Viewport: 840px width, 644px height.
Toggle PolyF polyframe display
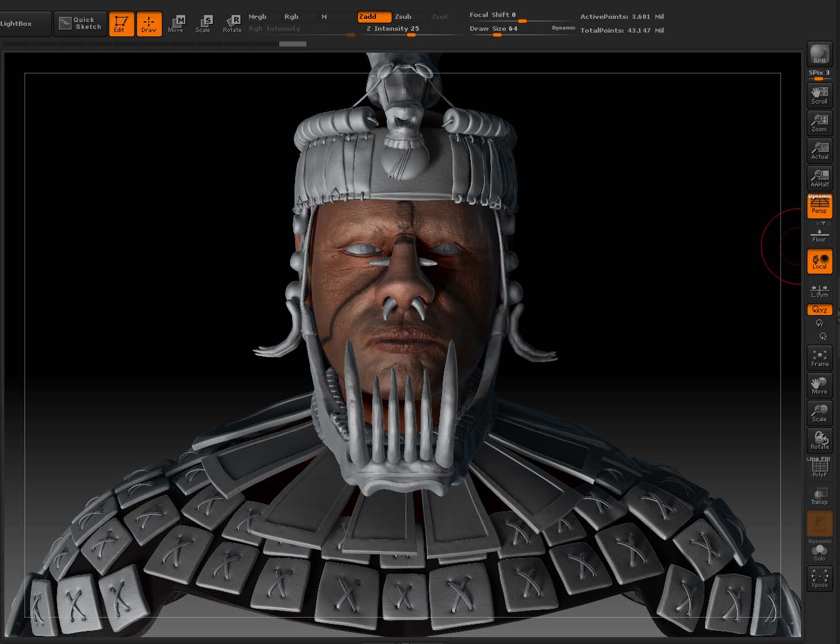point(819,468)
